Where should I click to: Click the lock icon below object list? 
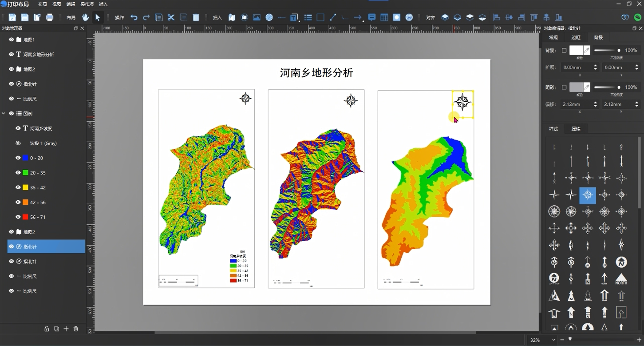(x=47, y=329)
